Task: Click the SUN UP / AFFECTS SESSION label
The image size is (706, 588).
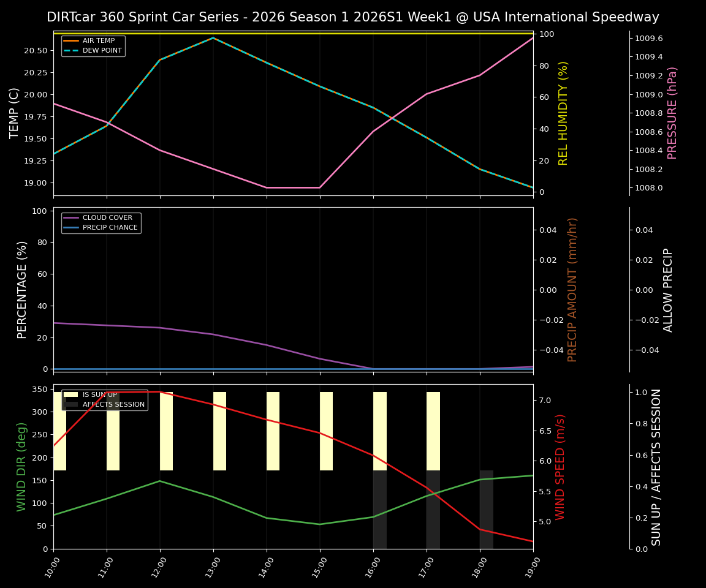Action: tap(658, 469)
